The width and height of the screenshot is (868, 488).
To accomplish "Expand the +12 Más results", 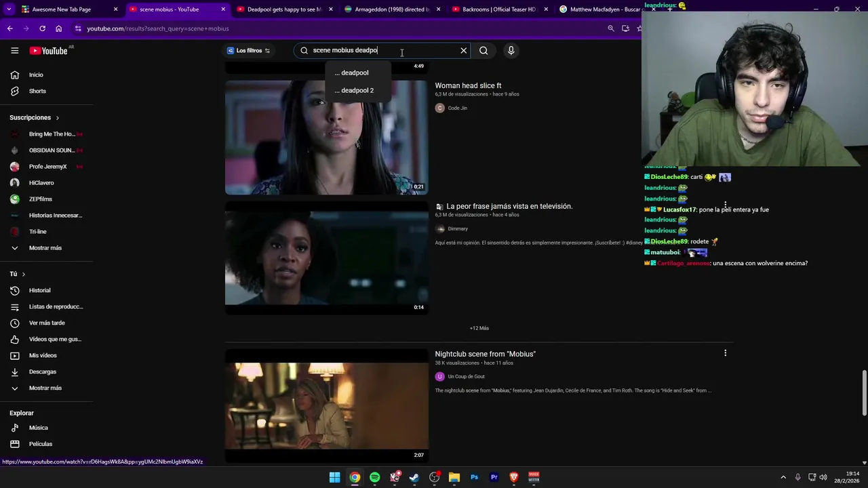I will [479, 328].
